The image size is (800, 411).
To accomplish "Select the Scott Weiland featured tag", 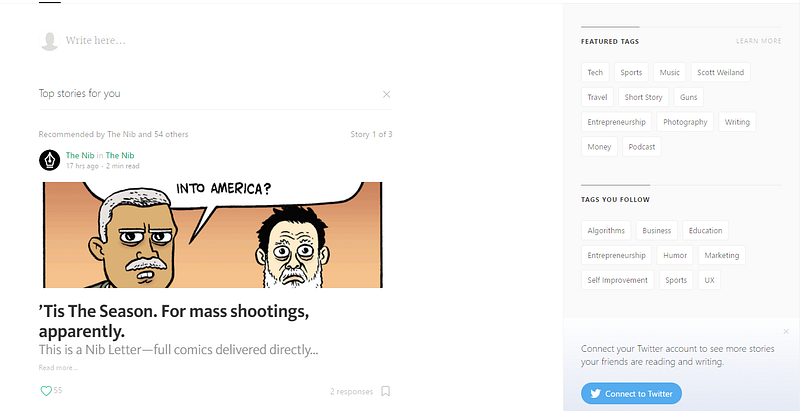I will click(x=720, y=72).
